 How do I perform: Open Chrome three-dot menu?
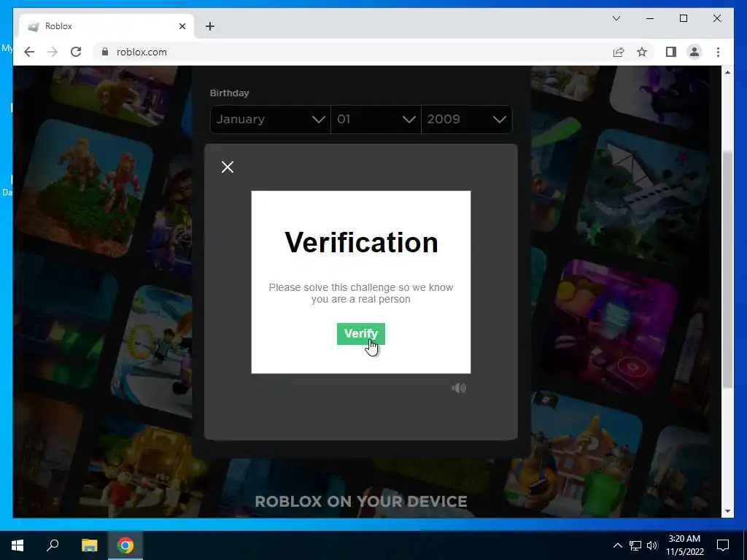(x=718, y=52)
